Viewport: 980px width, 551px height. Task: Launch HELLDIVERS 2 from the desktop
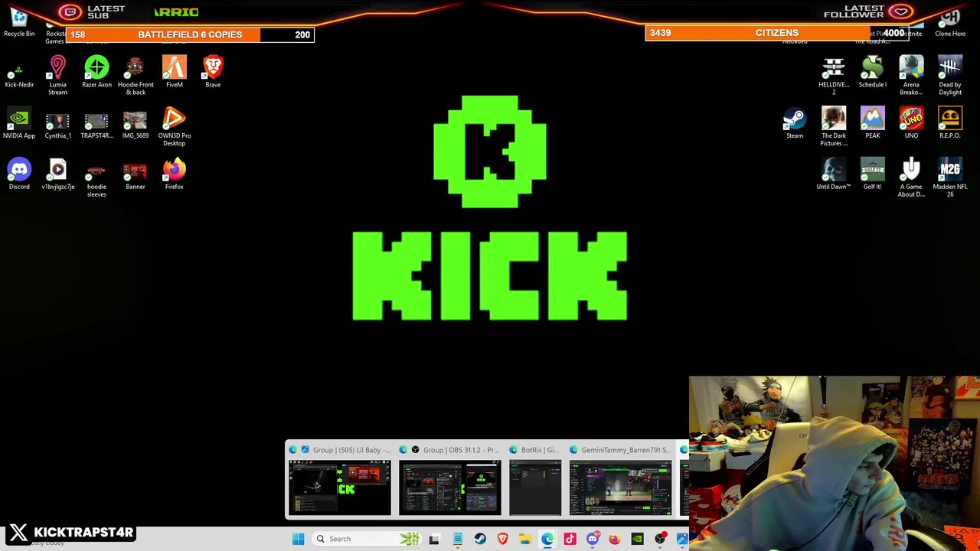click(x=834, y=76)
